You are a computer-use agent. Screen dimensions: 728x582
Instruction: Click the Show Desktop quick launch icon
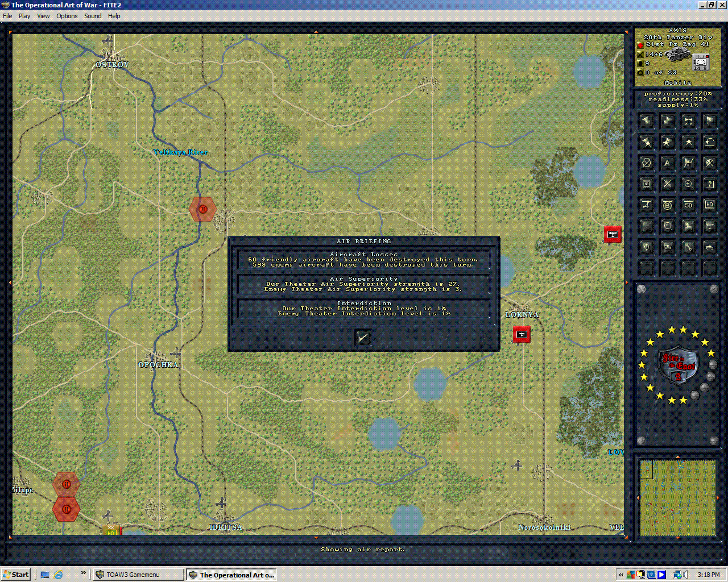[45, 575]
